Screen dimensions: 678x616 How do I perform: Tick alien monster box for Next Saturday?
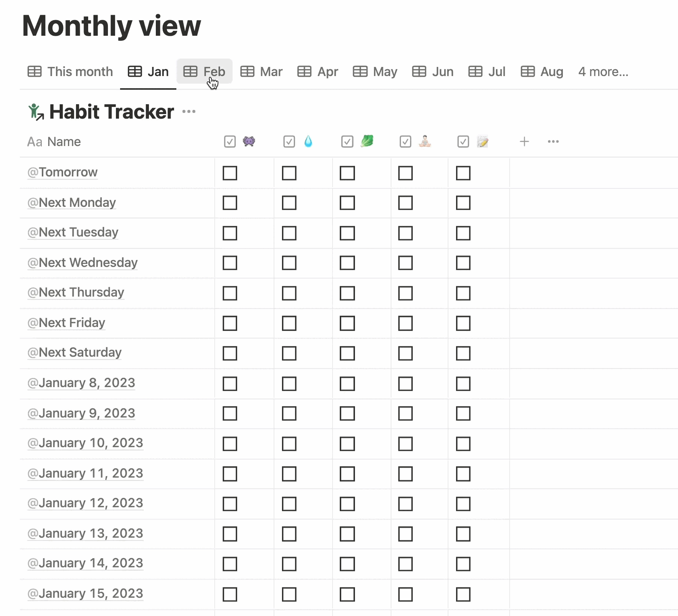pos(230,353)
